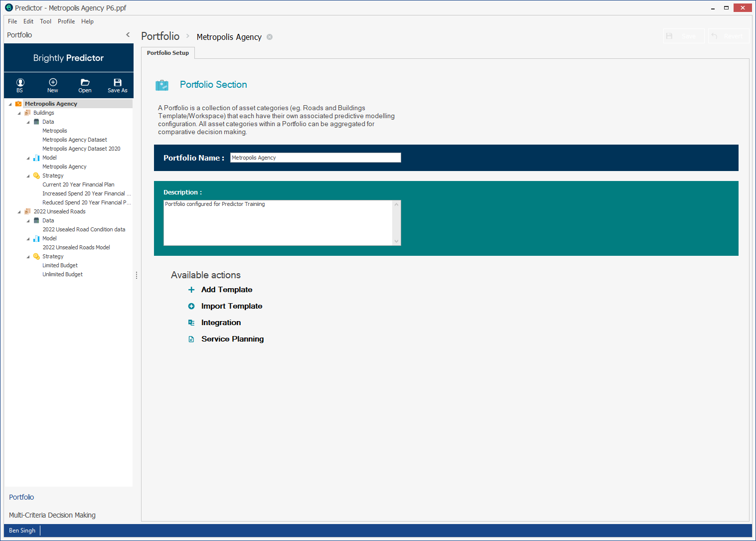Click the Model chart icon under Buildings
The height and width of the screenshot is (541, 756).
(x=36, y=158)
